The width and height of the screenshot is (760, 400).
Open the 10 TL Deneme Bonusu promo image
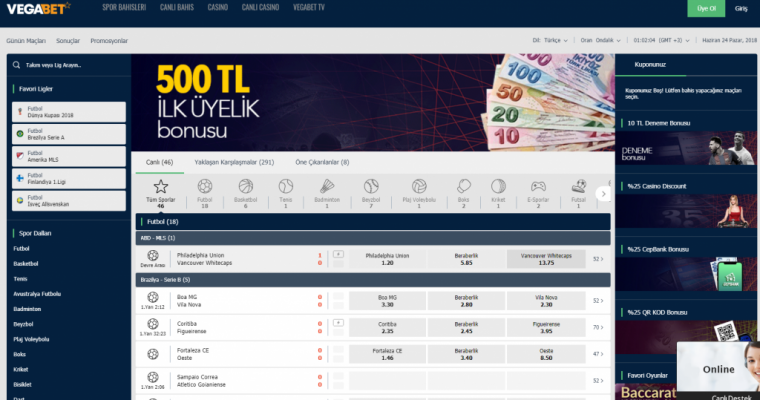click(x=685, y=148)
